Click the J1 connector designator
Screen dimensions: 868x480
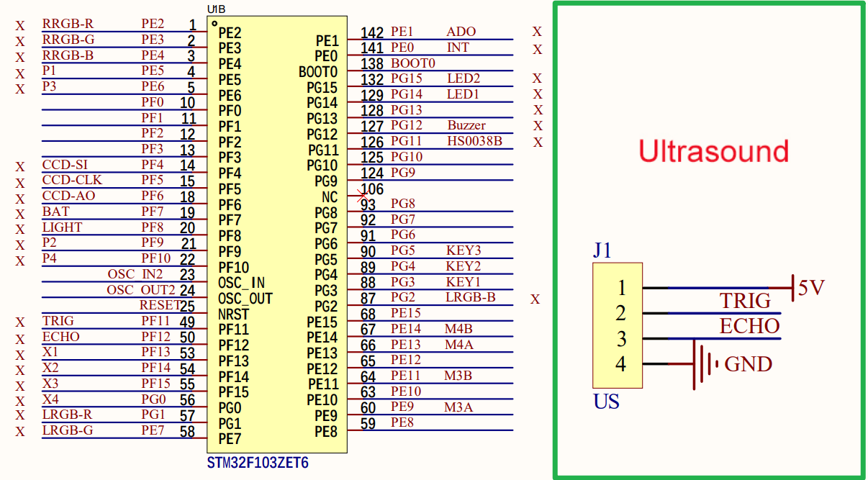point(602,250)
